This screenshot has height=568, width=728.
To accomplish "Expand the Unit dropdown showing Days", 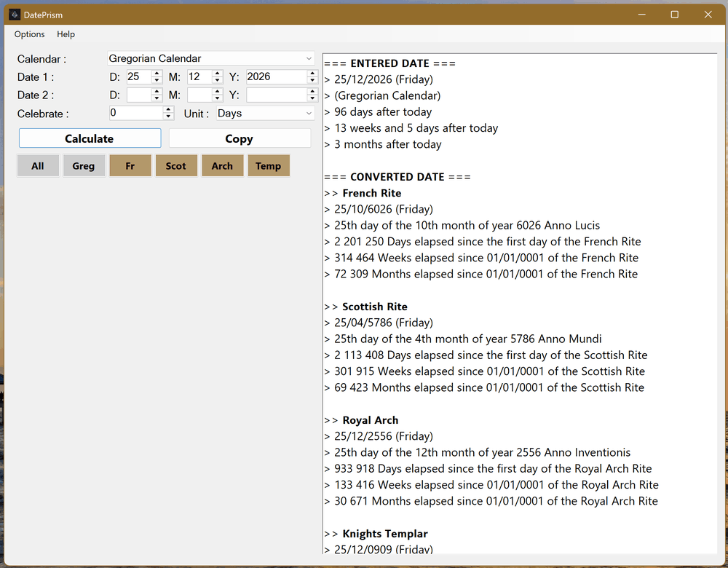I will [x=309, y=114].
